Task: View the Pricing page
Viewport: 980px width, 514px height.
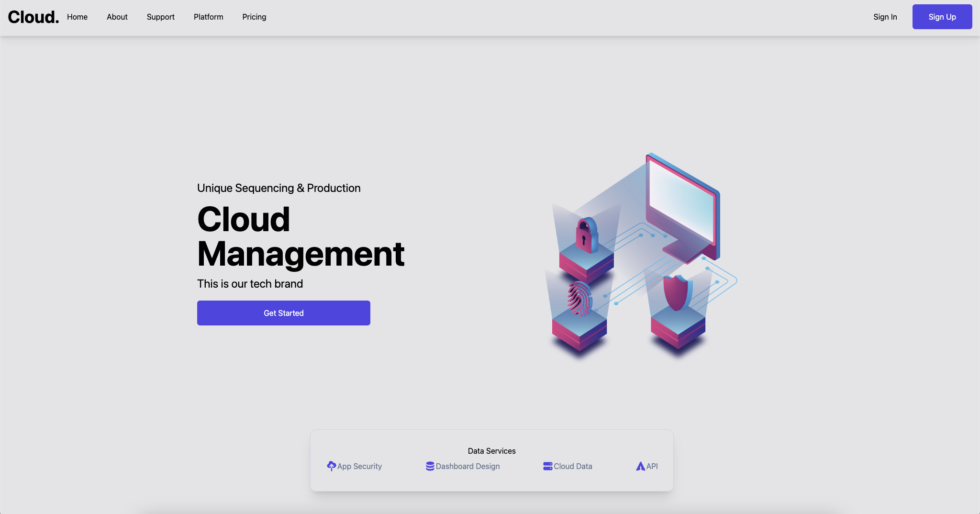Action: (x=254, y=17)
